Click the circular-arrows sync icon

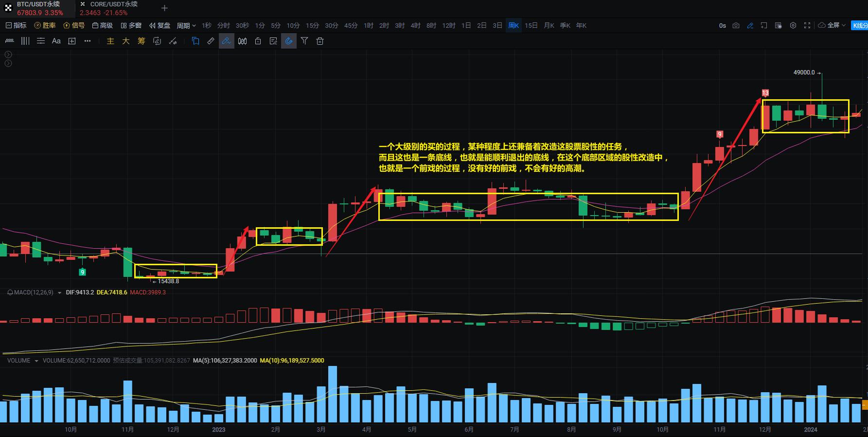[x=157, y=41]
